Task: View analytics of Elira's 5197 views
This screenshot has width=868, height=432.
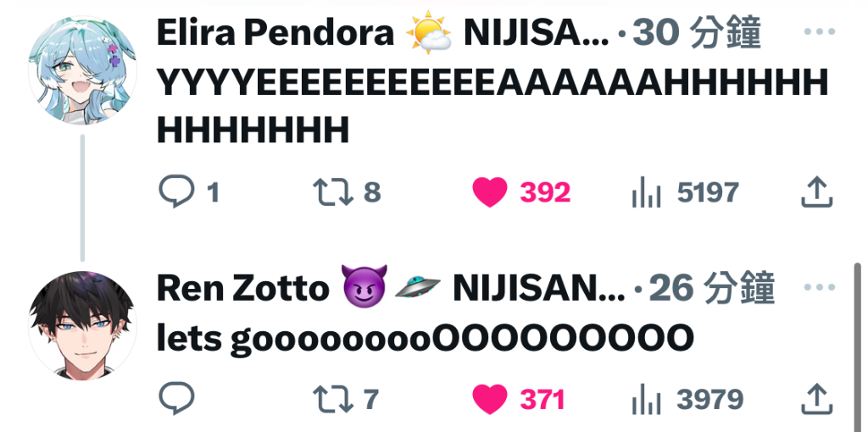Action: click(646, 192)
